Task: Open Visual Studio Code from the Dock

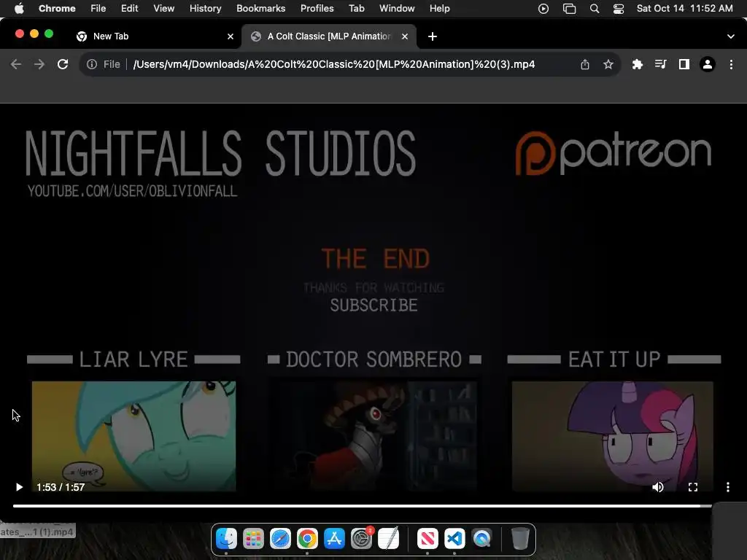Action: pos(454,539)
